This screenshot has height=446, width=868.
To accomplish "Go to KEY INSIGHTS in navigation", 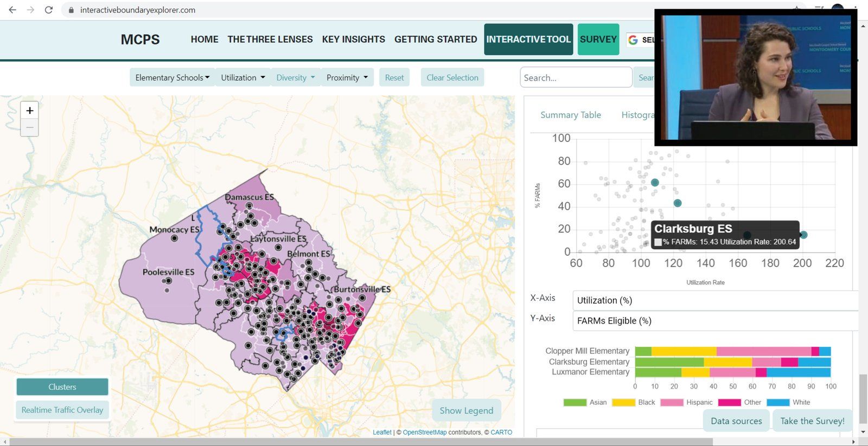I will 353,40.
